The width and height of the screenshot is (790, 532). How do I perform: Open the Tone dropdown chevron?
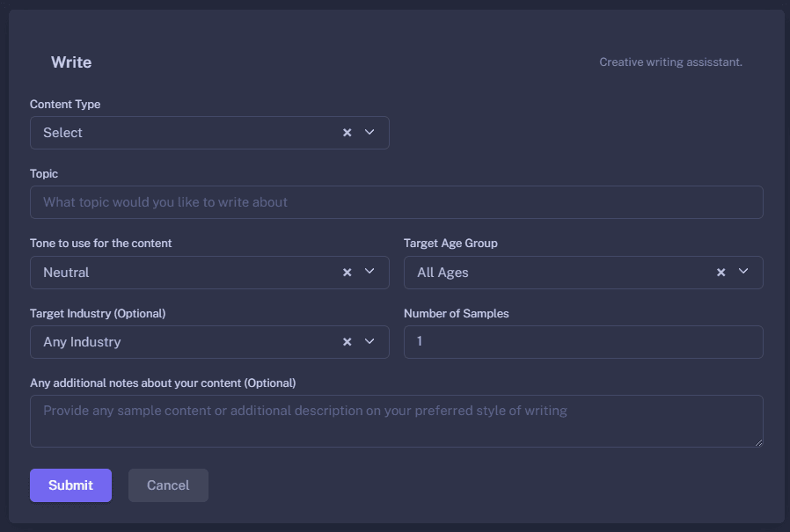370,273
